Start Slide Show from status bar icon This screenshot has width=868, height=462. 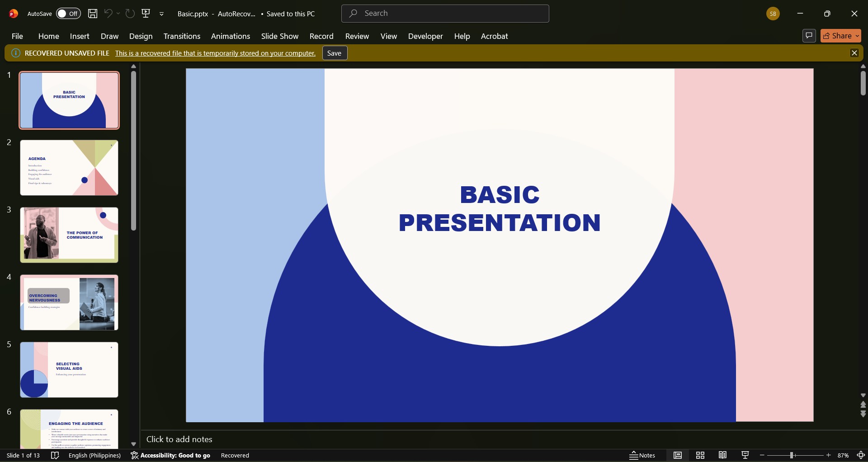(745, 455)
